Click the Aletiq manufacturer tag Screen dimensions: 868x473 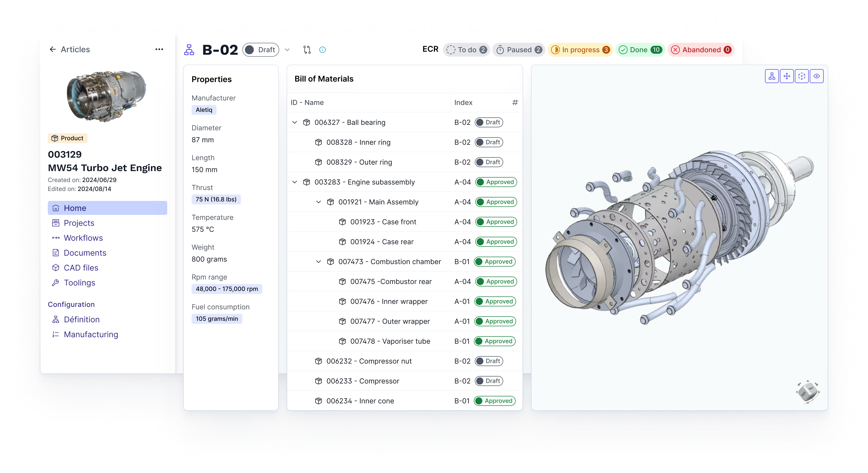204,110
